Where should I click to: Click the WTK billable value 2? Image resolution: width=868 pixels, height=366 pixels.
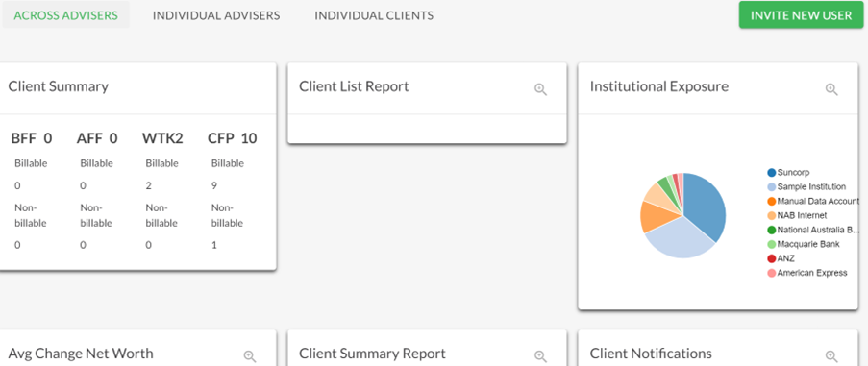[x=148, y=185]
